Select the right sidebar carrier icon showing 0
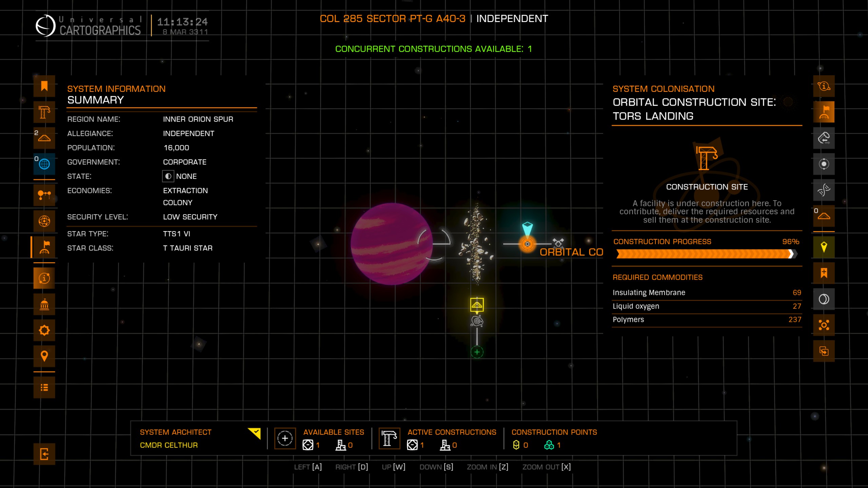Screen dimensions: 868x488 pyautogui.click(x=824, y=216)
